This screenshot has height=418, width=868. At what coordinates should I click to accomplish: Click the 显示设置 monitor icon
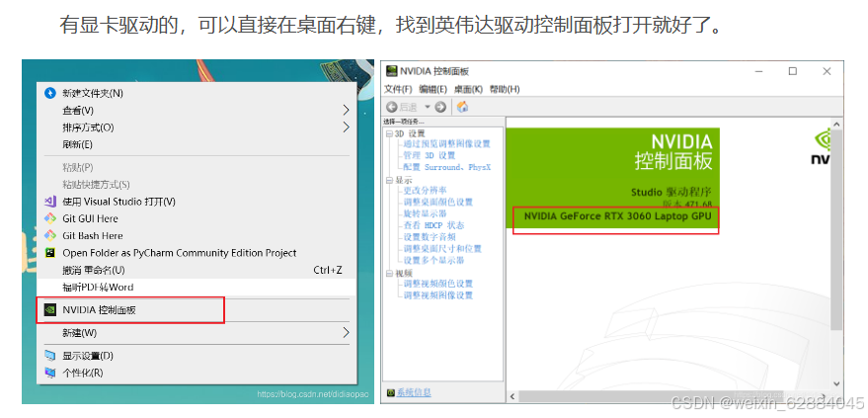click(x=50, y=356)
